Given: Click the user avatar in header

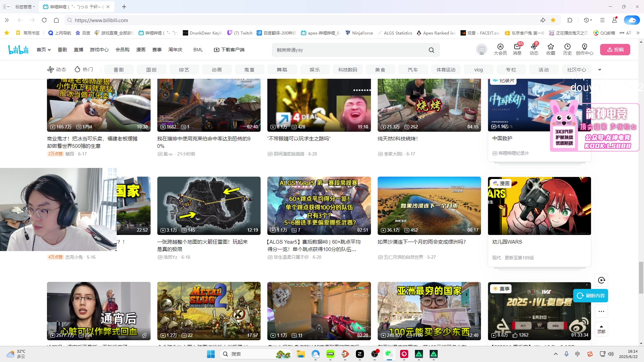Looking at the screenshot, I should [x=482, y=50].
